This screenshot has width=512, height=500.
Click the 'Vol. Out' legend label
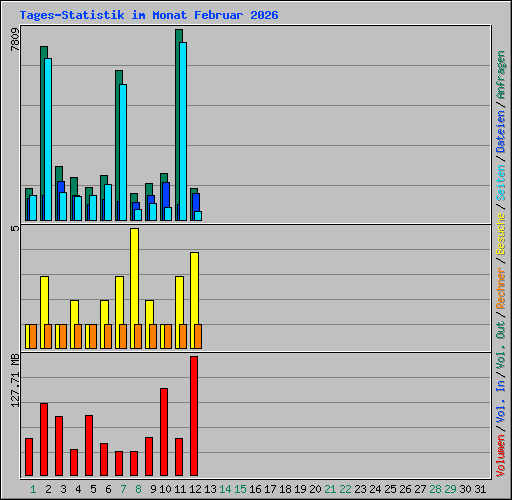[501, 344]
